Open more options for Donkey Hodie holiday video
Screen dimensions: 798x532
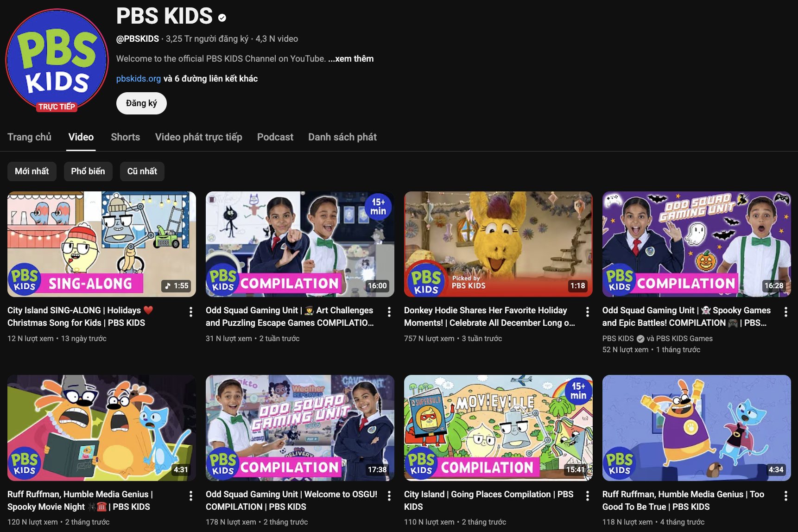(x=587, y=312)
